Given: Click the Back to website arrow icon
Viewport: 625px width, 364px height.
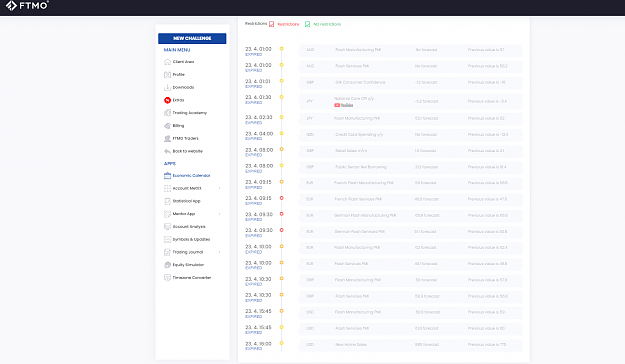Looking at the screenshot, I should point(167,151).
